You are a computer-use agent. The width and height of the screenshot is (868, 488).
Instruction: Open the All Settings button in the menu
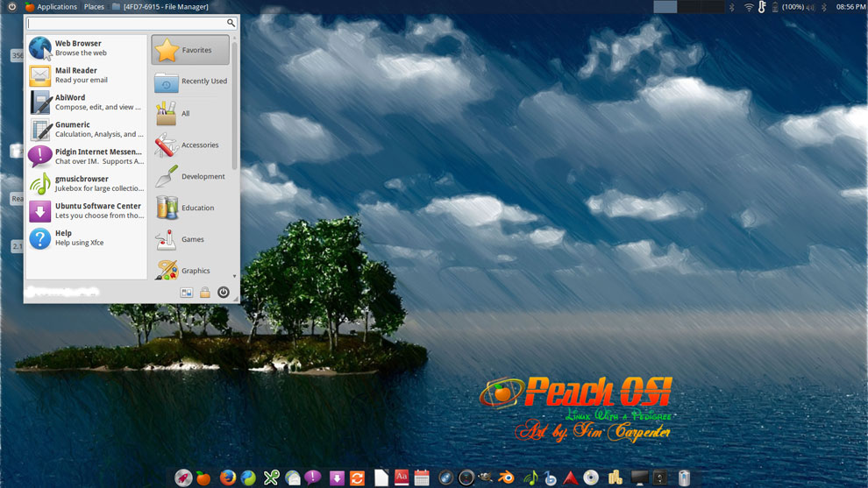click(x=187, y=292)
